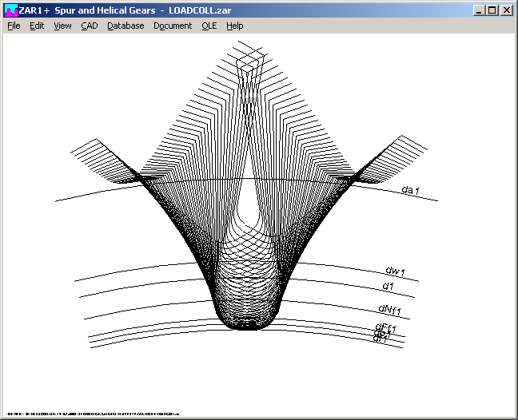Maximize the ZAR1+ window
The height and width of the screenshot is (420, 518).
[492, 10]
